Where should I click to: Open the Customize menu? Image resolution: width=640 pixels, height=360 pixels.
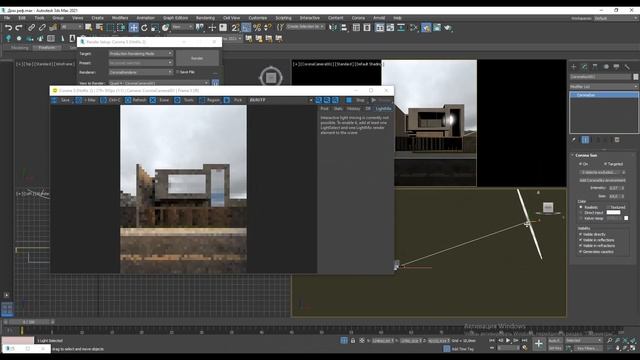[x=258, y=18]
